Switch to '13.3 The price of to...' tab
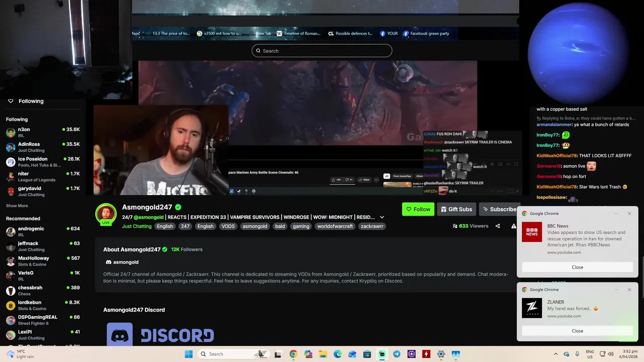 tap(168, 34)
